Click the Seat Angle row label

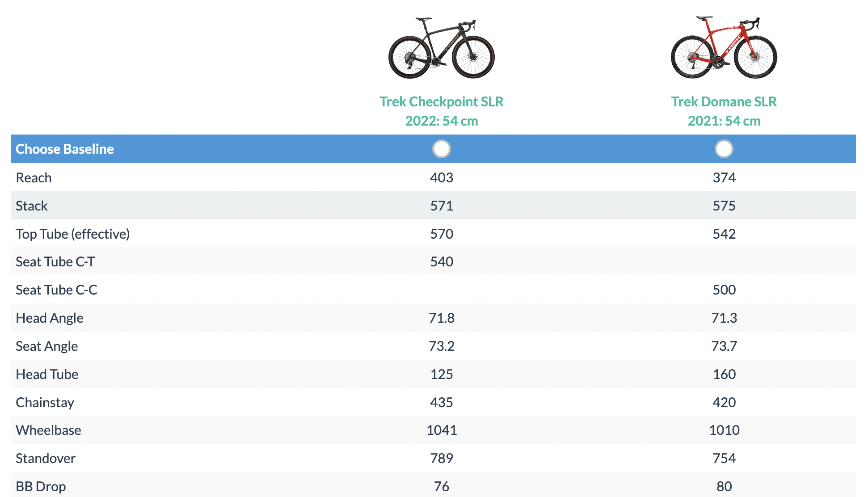[47, 346]
